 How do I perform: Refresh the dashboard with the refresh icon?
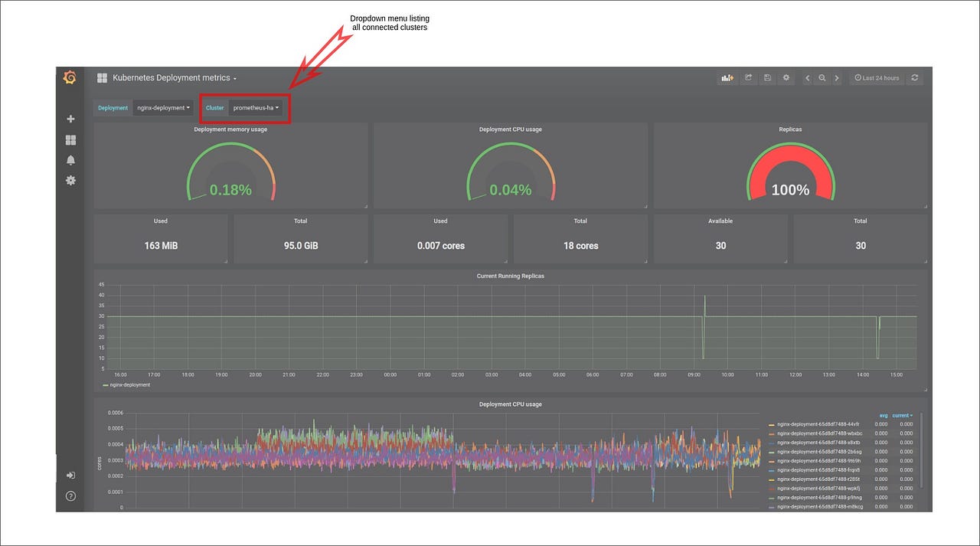[x=914, y=77]
